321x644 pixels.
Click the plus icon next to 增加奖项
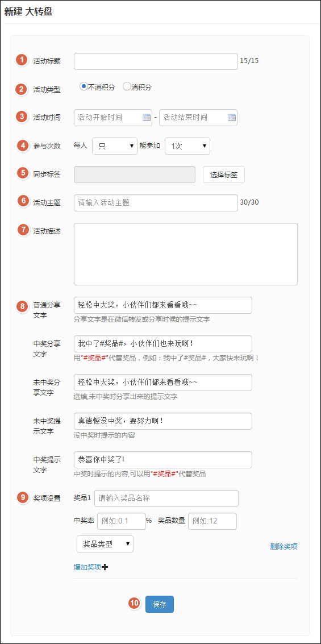click(105, 567)
